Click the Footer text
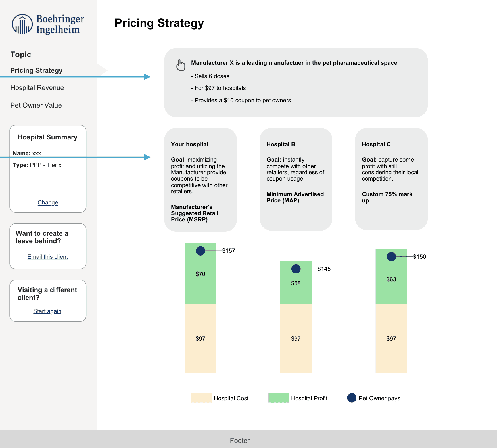 [x=240, y=441]
